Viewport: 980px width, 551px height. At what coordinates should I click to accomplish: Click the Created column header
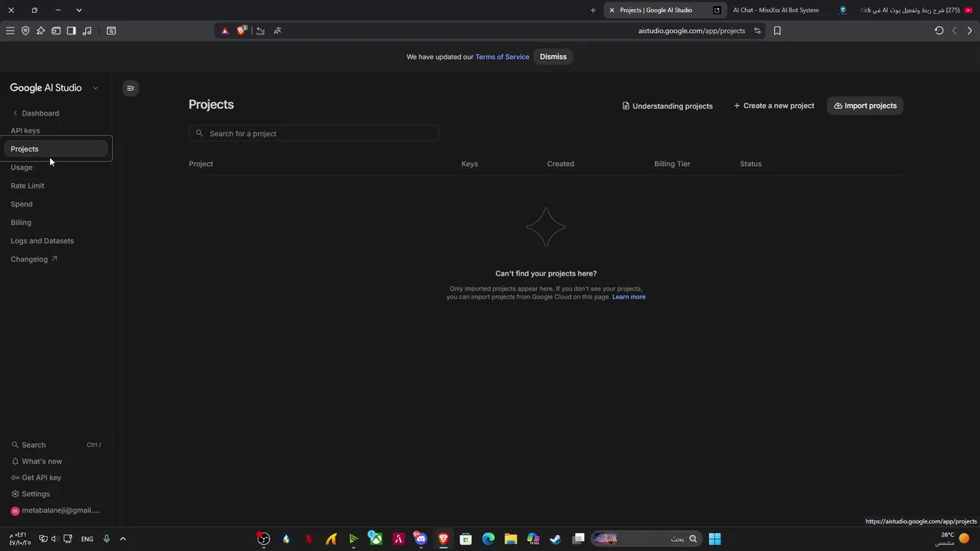pyautogui.click(x=560, y=164)
